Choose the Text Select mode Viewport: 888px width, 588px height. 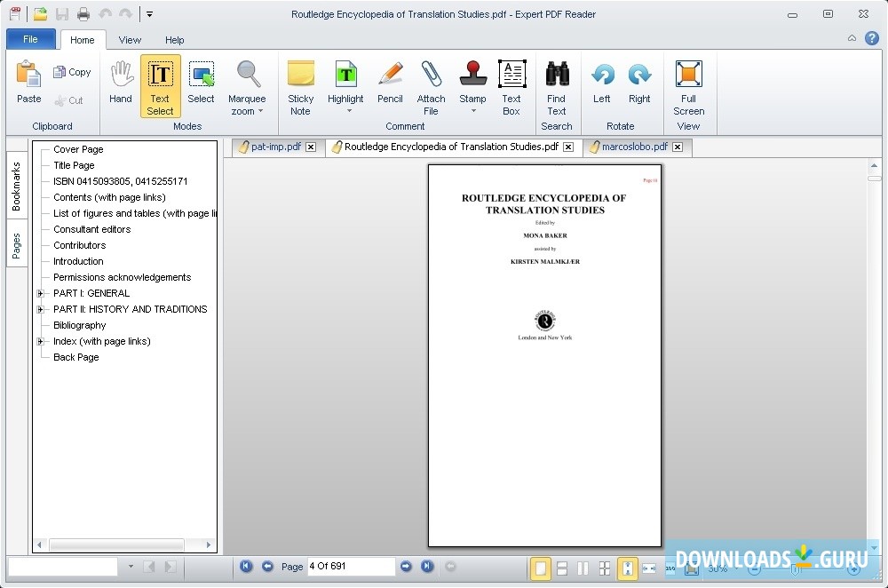click(160, 86)
